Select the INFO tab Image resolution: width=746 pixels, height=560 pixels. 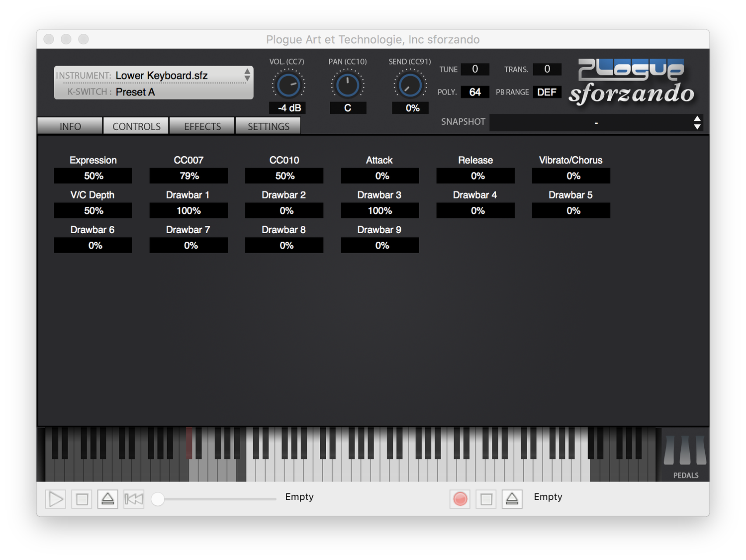tap(70, 126)
